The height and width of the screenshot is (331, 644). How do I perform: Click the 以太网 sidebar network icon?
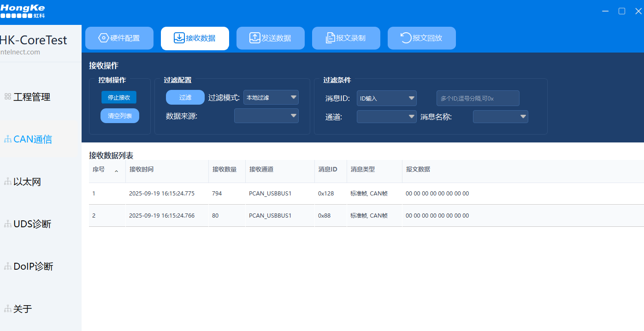click(8, 182)
